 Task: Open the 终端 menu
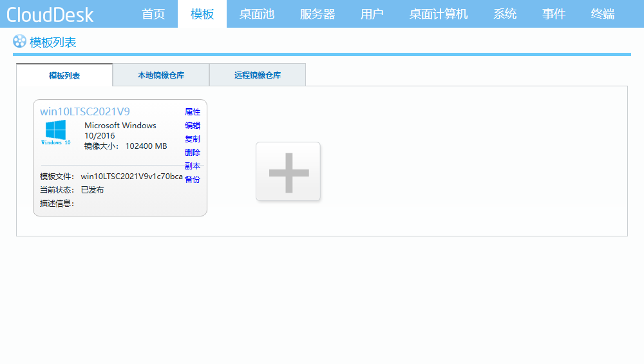pos(603,14)
